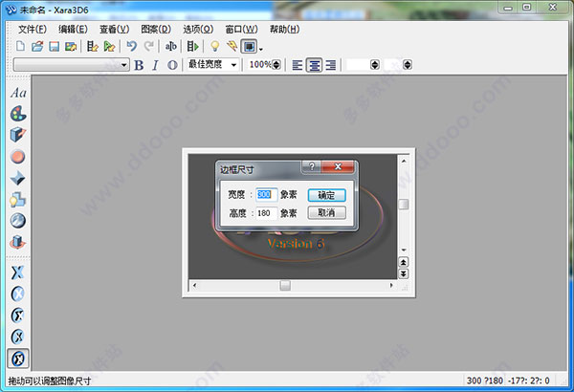Select the Aa text options tool
Viewport: 574px width, 392px height.
coord(18,93)
